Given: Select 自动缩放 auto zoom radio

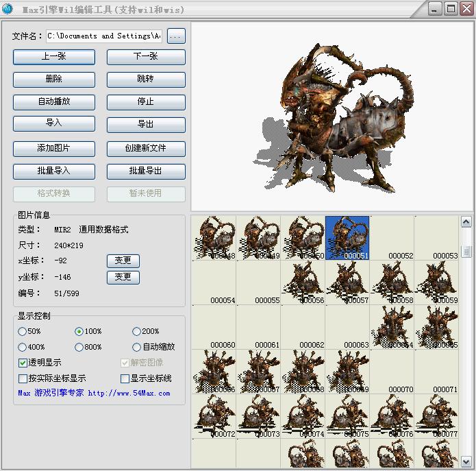Looking at the screenshot, I should coord(137,347).
